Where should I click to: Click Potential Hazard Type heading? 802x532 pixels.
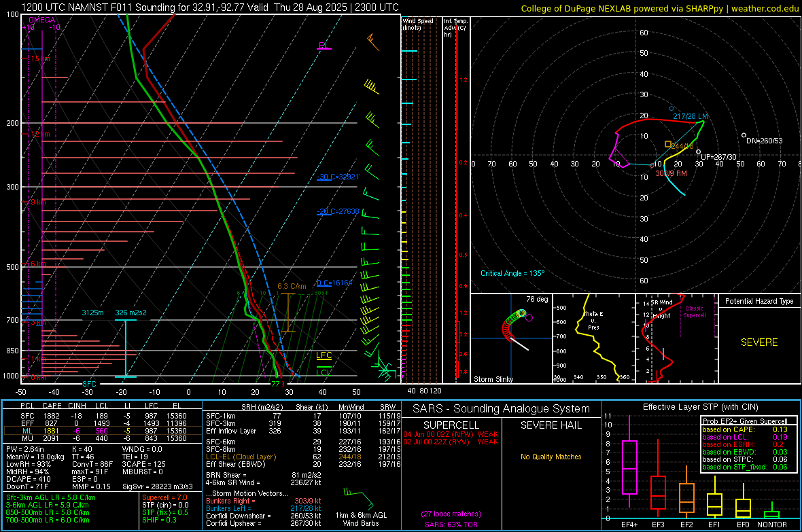tap(759, 301)
